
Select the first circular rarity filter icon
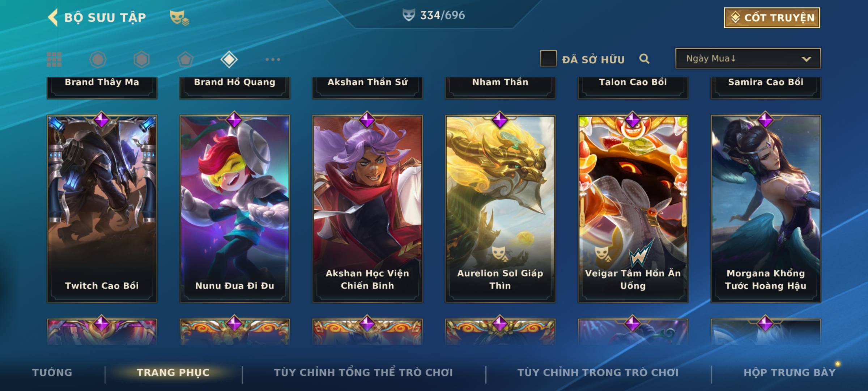click(x=98, y=59)
